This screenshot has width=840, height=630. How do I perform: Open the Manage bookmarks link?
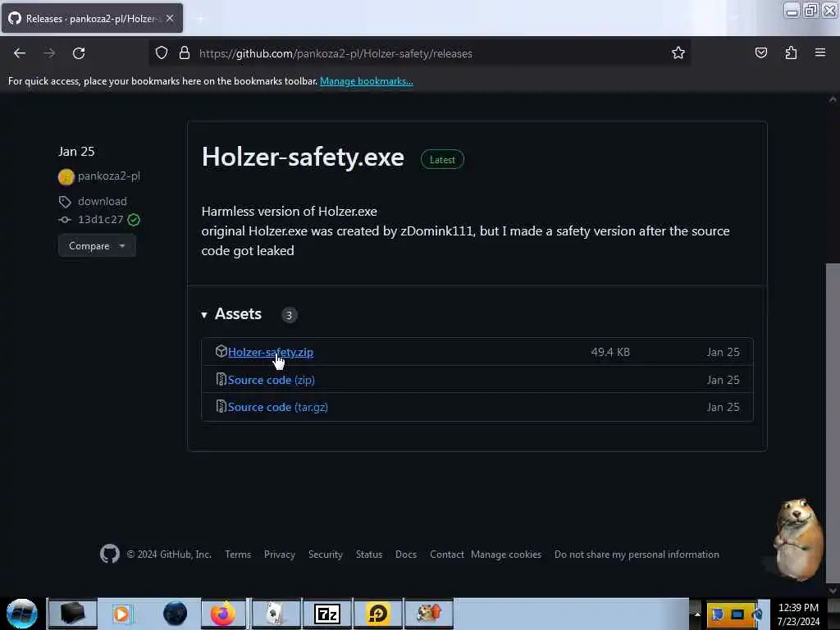pos(367,81)
